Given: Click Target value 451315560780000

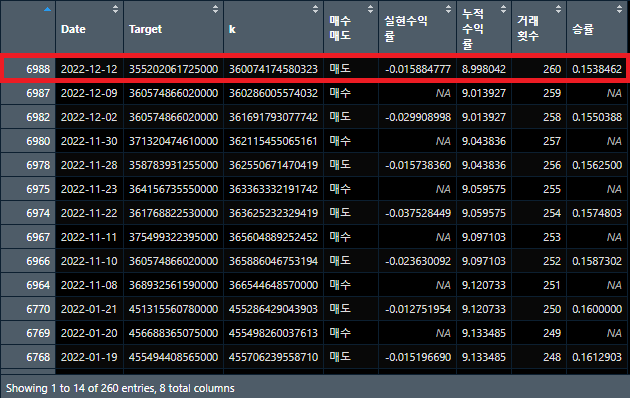Looking at the screenshot, I should point(173,309).
